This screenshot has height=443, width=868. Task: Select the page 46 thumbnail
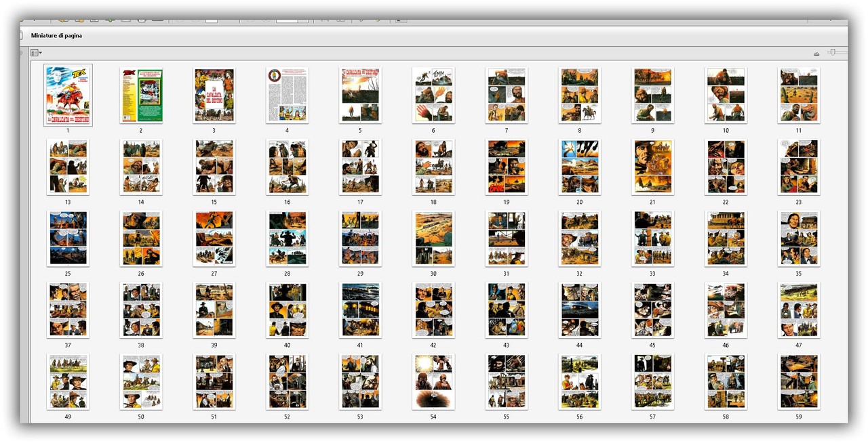point(726,310)
